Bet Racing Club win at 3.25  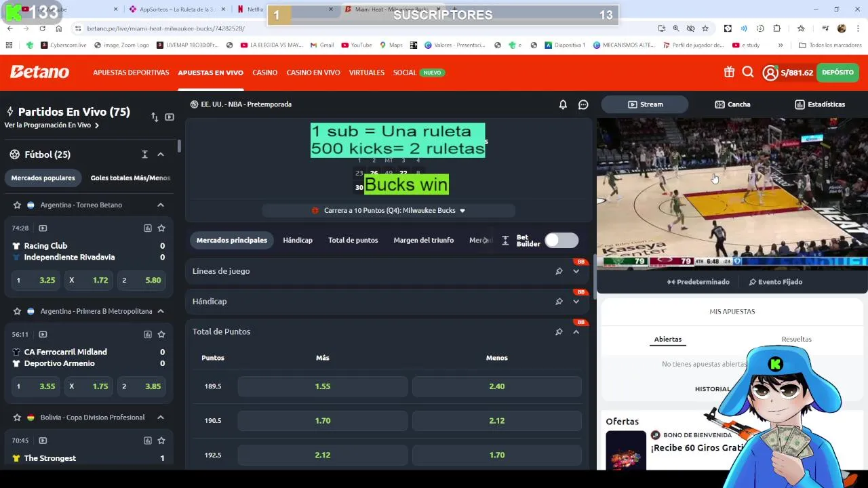35,280
